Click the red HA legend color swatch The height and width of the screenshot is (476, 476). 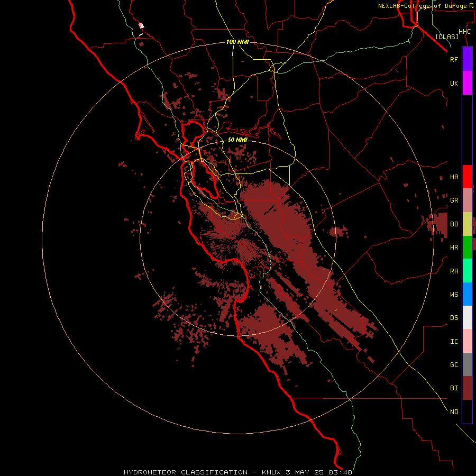pyautogui.click(x=467, y=177)
